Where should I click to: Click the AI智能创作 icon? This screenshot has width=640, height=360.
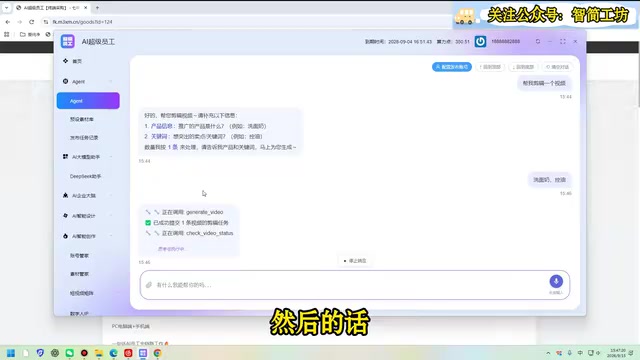(65, 236)
